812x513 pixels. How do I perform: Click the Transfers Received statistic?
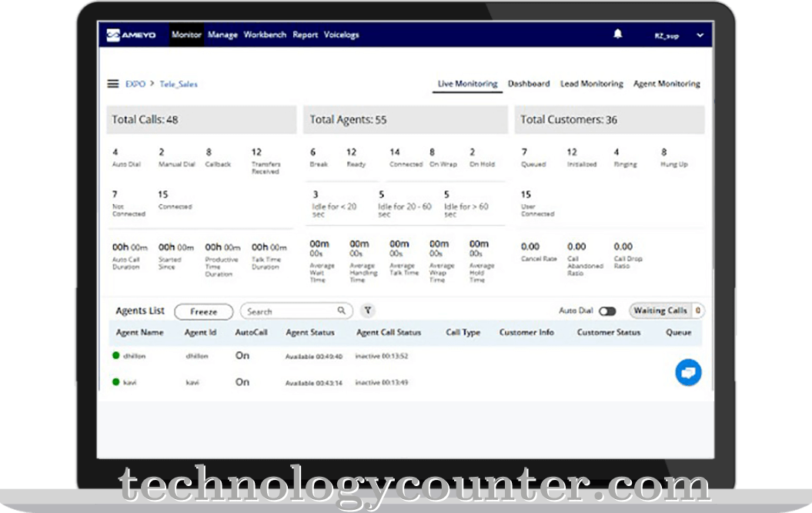point(266,161)
